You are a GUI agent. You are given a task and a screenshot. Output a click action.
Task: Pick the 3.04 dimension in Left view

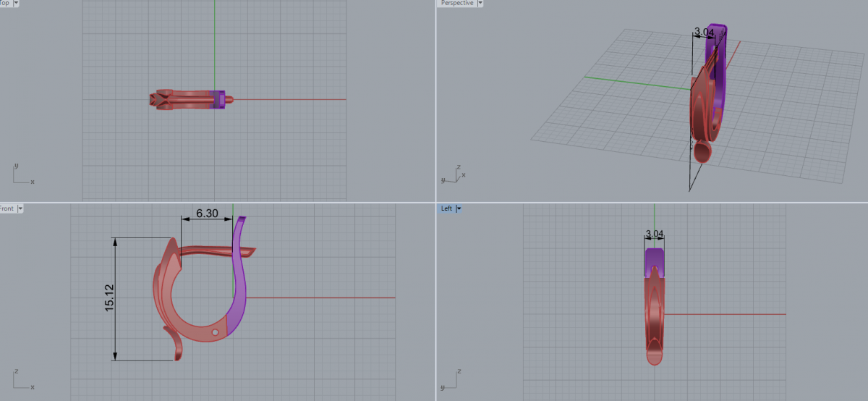(654, 234)
